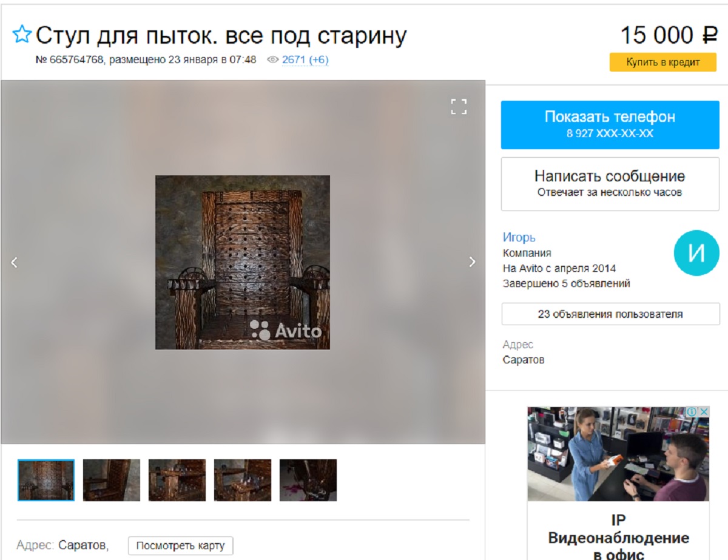Add listing to favorites with star icon
This screenshot has width=728, height=560.
click(22, 35)
